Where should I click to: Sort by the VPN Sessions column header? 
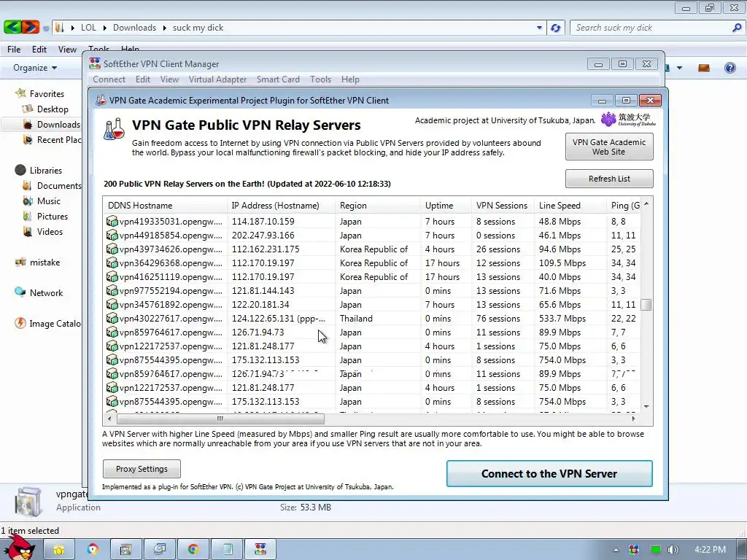(503, 205)
